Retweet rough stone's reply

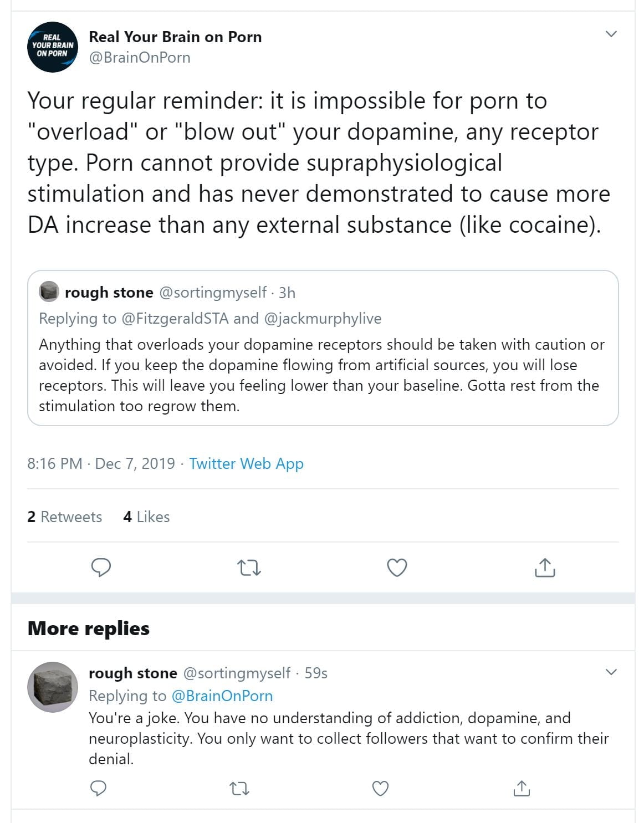(239, 788)
